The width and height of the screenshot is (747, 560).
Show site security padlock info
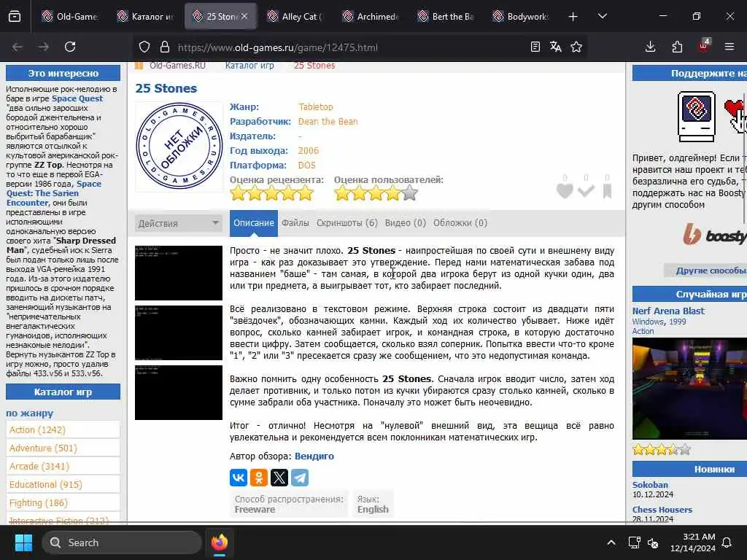[165, 47]
